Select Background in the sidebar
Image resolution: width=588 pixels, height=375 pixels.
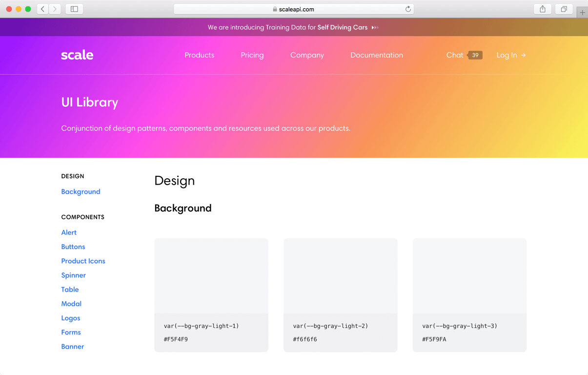tap(81, 191)
